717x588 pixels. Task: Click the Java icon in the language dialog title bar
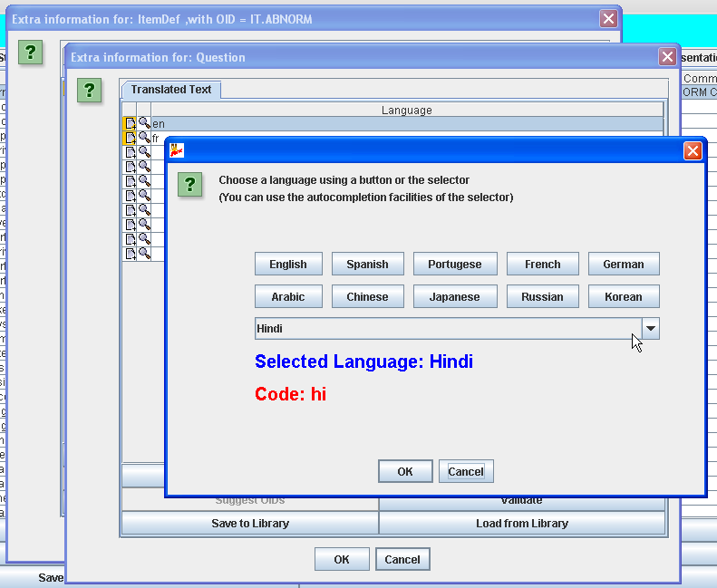(178, 150)
